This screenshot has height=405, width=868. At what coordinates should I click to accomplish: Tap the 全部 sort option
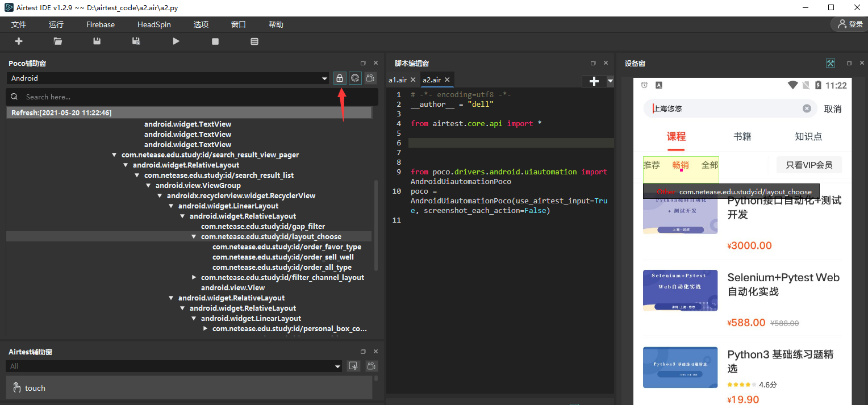point(710,165)
